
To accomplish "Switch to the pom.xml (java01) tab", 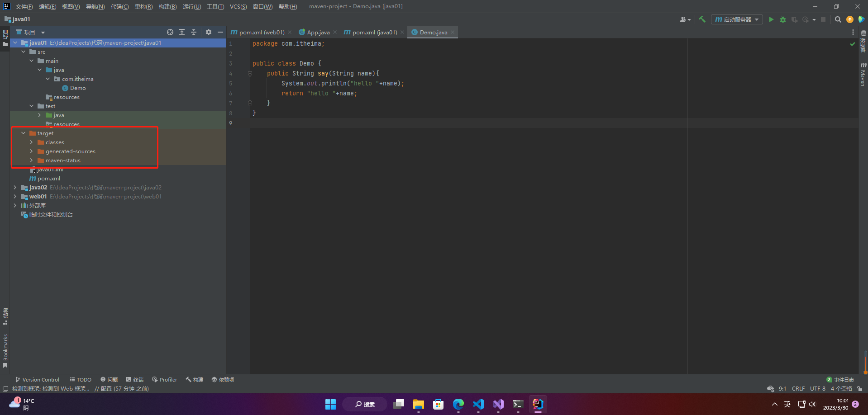I will click(x=375, y=32).
